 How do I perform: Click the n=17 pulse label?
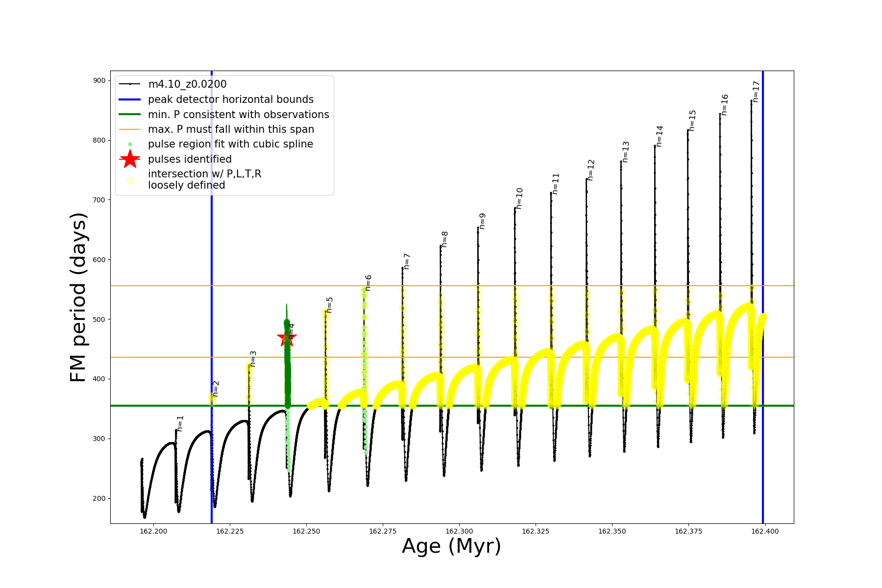[x=756, y=92]
